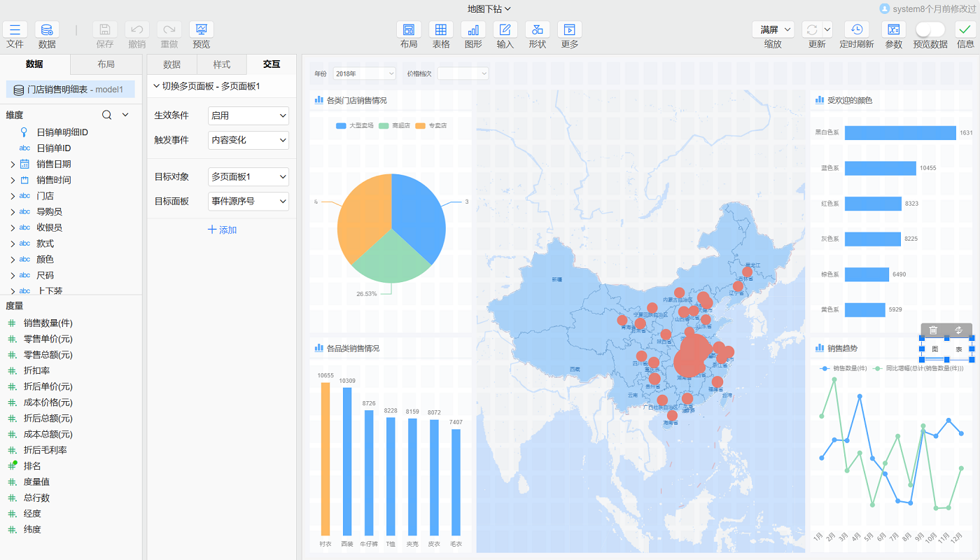Image resolution: width=980 pixels, height=560 pixels.
Task: Open the 文件 menu icon
Action: (15, 29)
